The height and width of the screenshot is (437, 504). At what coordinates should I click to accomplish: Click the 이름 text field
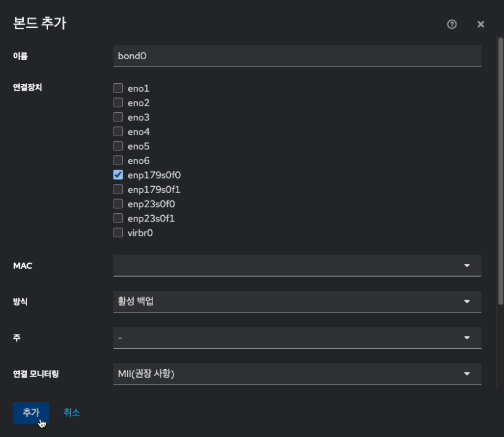point(297,55)
